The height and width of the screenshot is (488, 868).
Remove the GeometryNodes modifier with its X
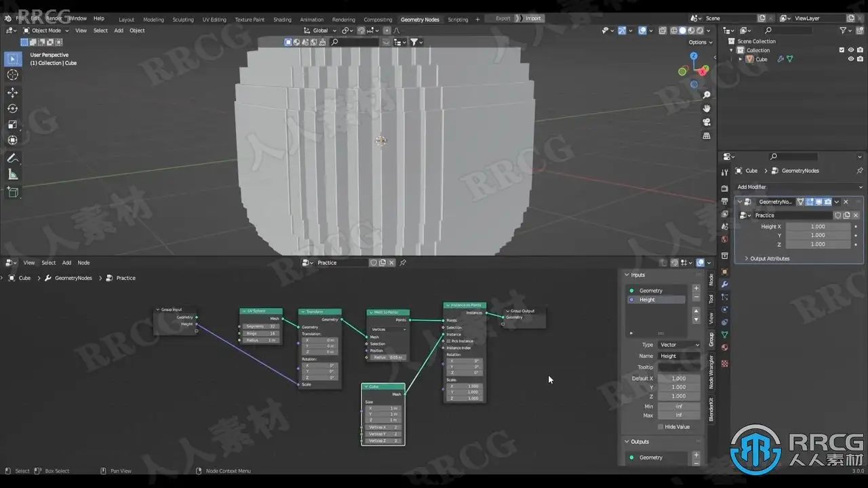pos(846,202)
